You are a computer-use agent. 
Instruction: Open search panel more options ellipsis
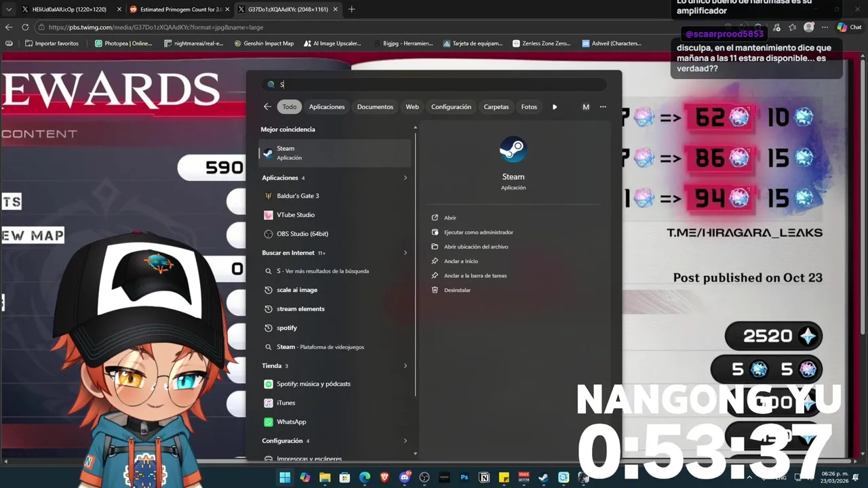tap(603, 106)
